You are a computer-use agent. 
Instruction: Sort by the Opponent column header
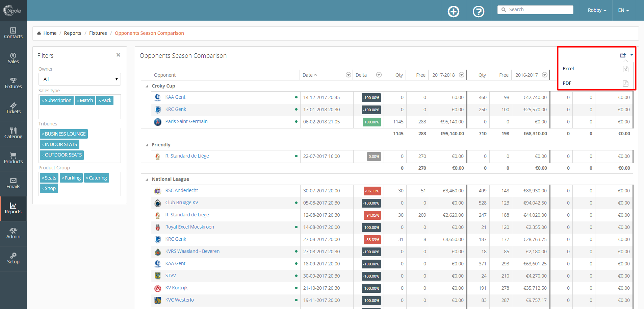click(165, 75)
